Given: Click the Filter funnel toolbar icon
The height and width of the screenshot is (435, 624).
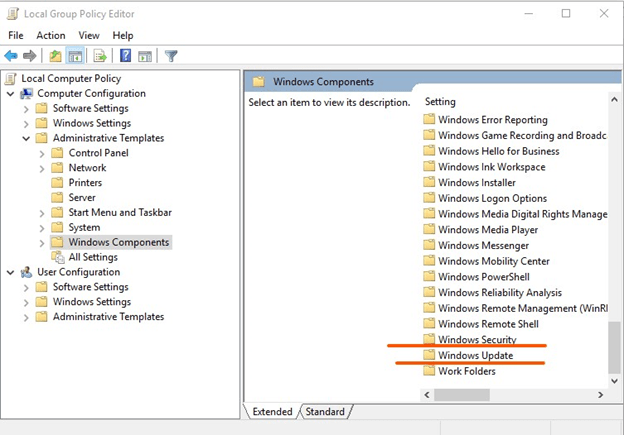Looking at the screenshot, I should tap(171, 56).
